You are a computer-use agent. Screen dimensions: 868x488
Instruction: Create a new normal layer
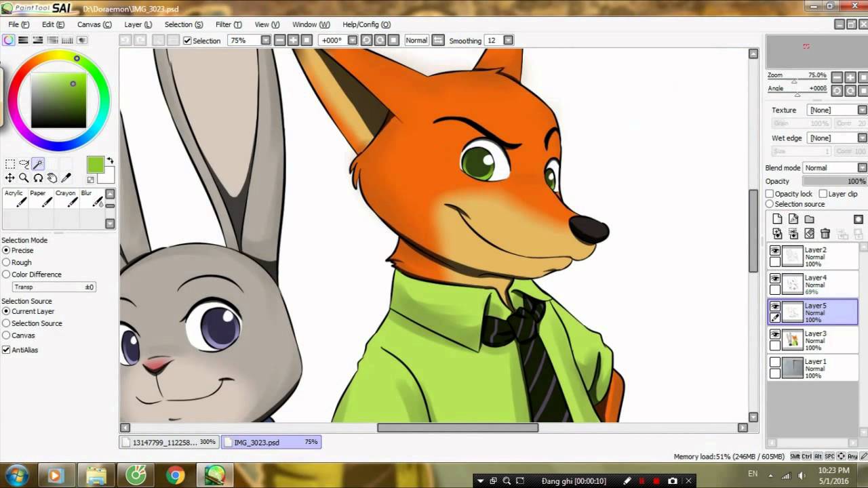[777, 219]
